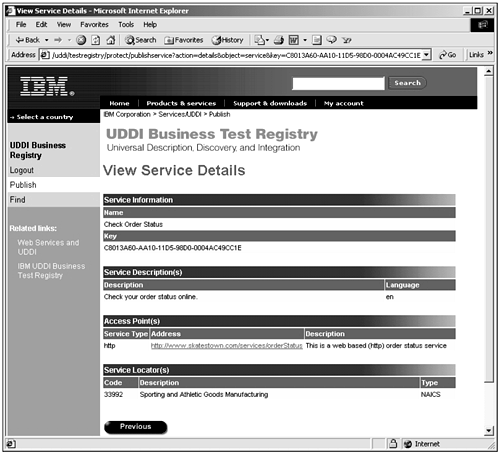Click the lock security icon in status bar
The width and height of the screenshot is (500, 454).
click(393, 444)
